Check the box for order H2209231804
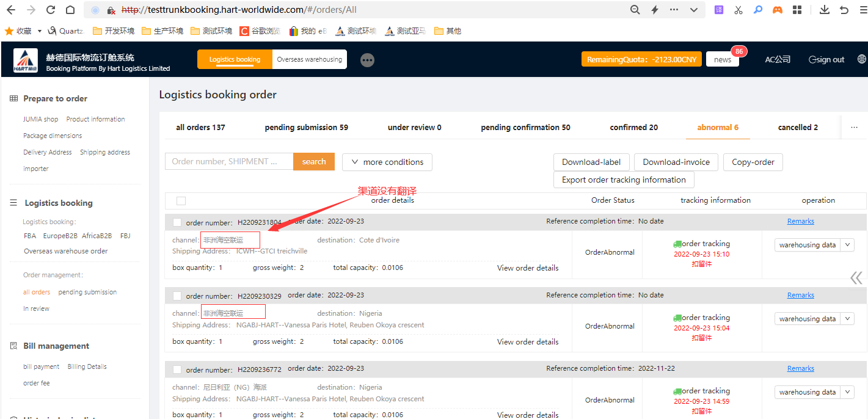 pos(177,222)
